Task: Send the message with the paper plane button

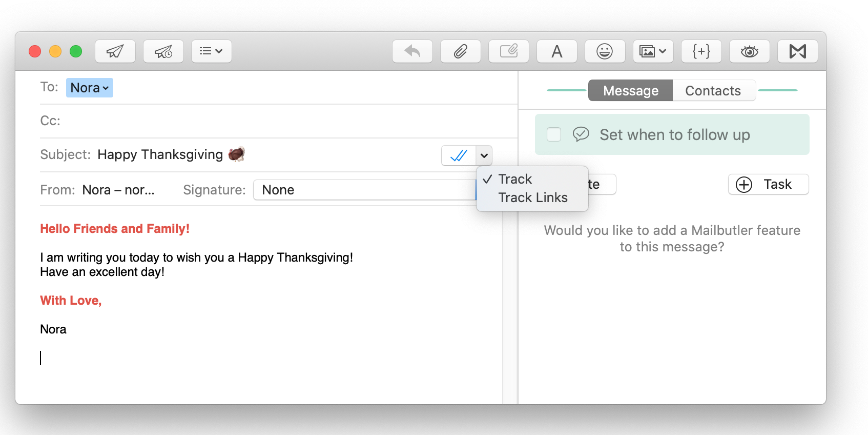Action: (115, 51)
